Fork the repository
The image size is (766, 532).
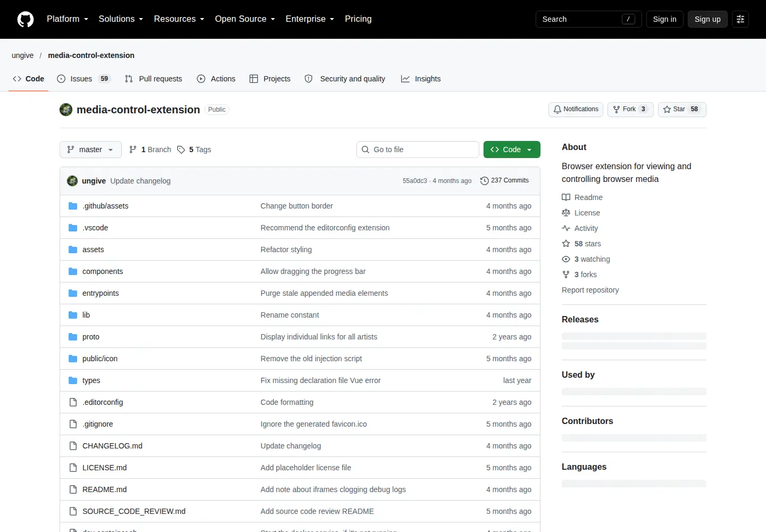coord(630,110)
